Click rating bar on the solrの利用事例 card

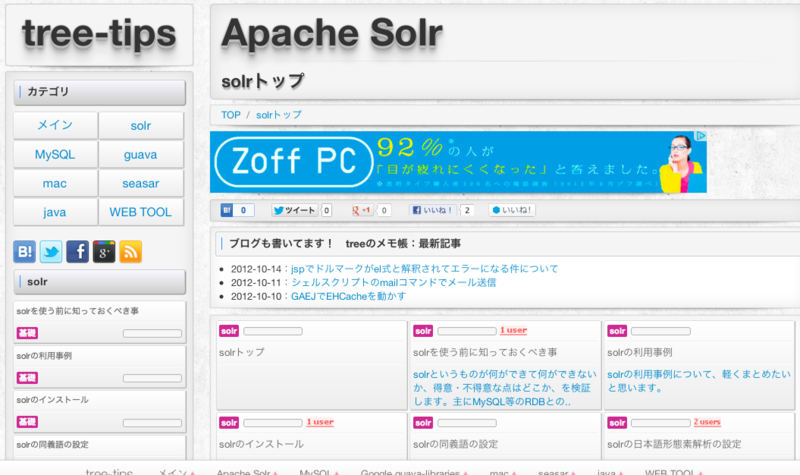661,331
